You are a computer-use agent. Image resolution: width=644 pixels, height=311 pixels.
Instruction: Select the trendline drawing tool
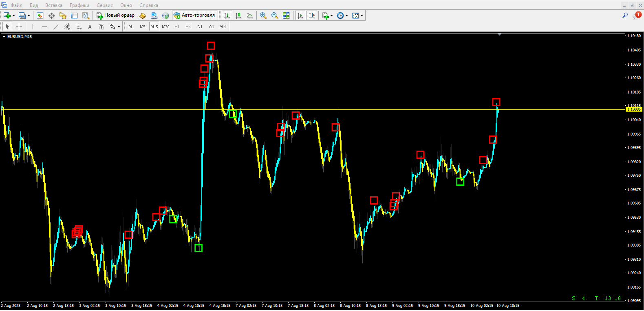[x=56, y=27]
